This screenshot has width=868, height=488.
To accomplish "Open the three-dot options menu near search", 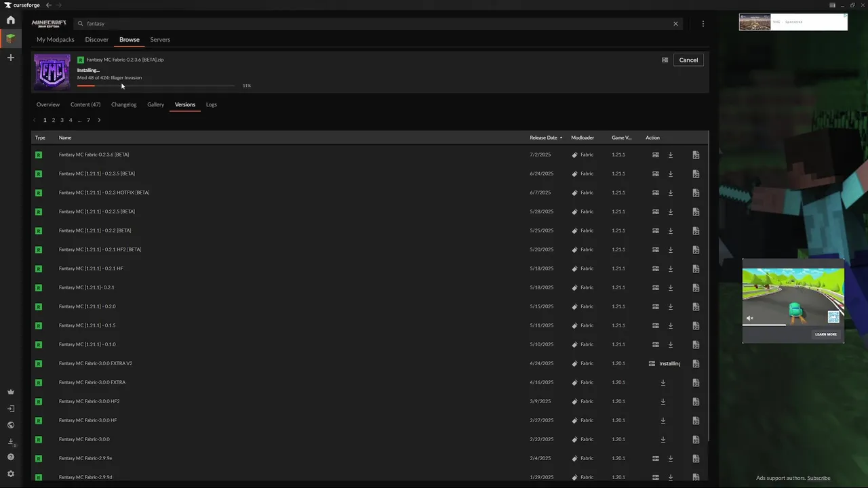I will coord(703,24).
